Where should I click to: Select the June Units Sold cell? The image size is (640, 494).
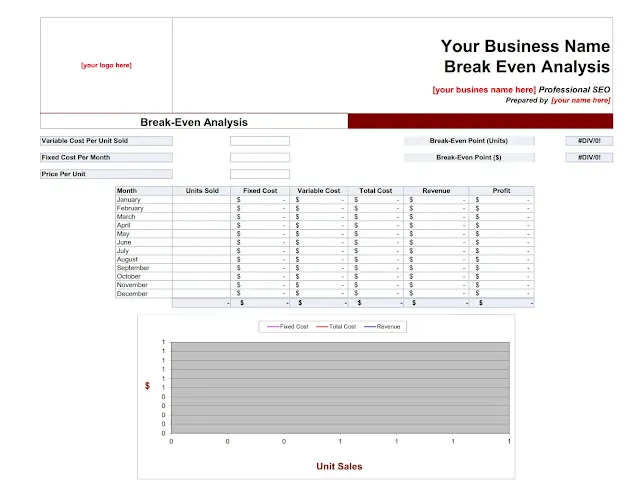coord(202,243)
